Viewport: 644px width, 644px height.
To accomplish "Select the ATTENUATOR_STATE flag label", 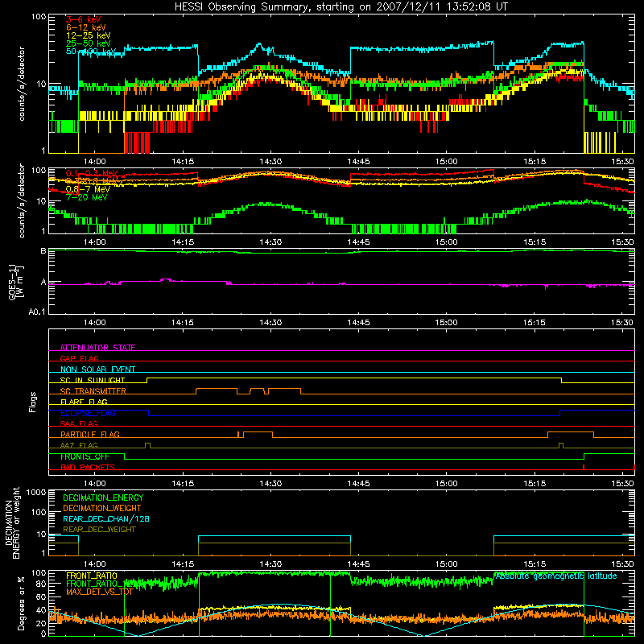I will (x=97, y=348).
